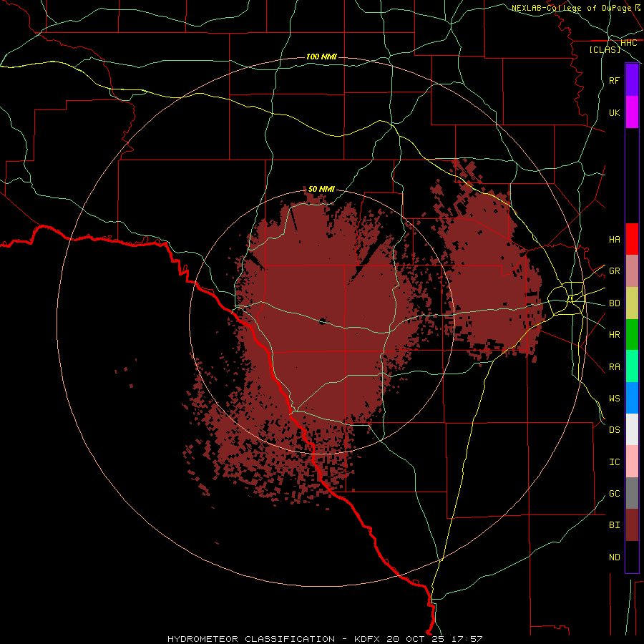Click the IC light-pink legend swatch
Viewport: 644px width, 644px height.
[x=632, y=462]
